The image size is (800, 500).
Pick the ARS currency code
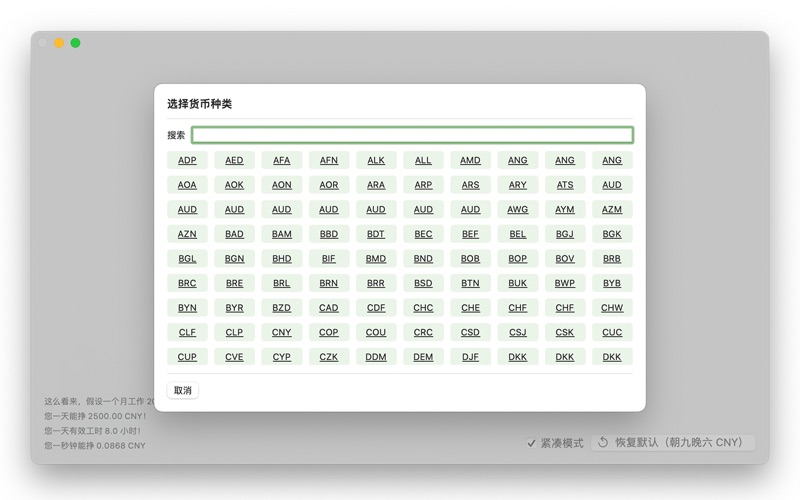pyautogui.click(x=470, y=185)
